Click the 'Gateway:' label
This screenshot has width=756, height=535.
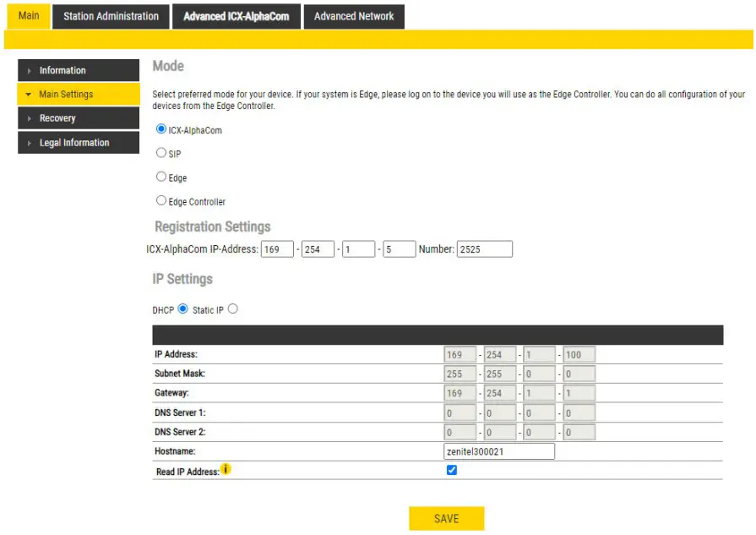pyautogui.click(x=171, y=393)
